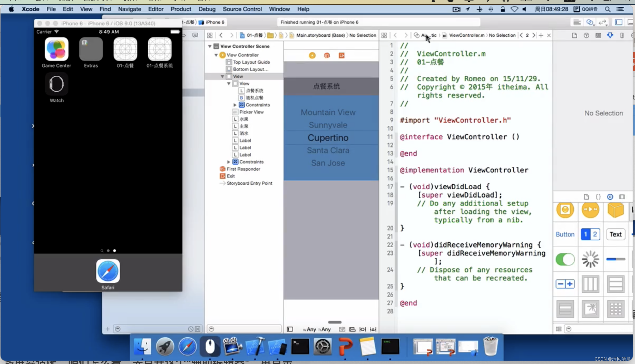Open the Find menu

[105, 9]
